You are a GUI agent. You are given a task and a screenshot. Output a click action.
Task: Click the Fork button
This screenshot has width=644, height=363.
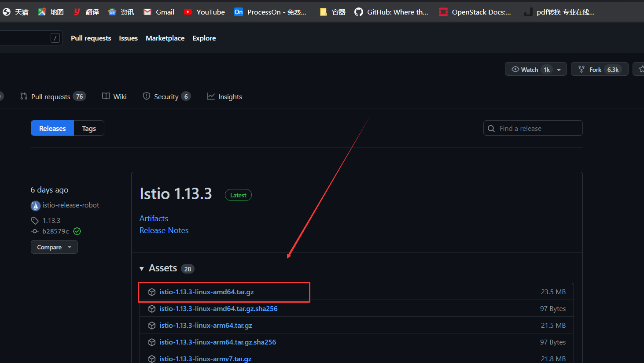pos(600,69)
